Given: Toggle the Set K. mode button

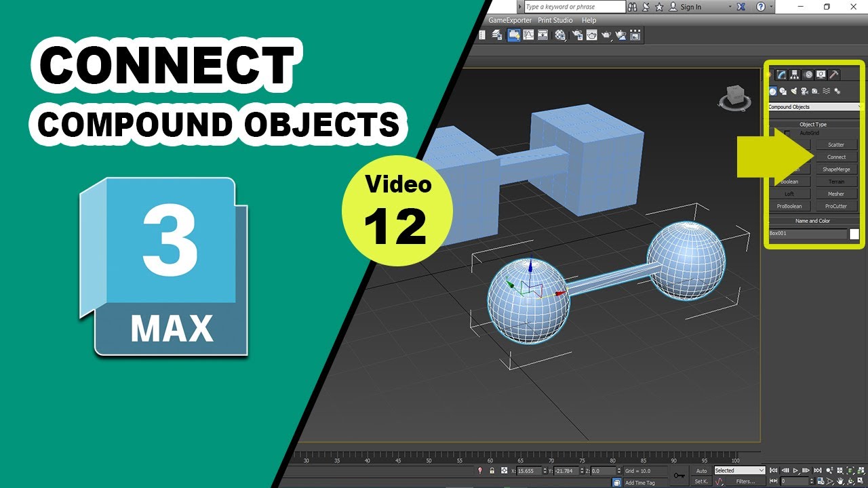Looking at the screenshot, I should click(x=701, y=481).
